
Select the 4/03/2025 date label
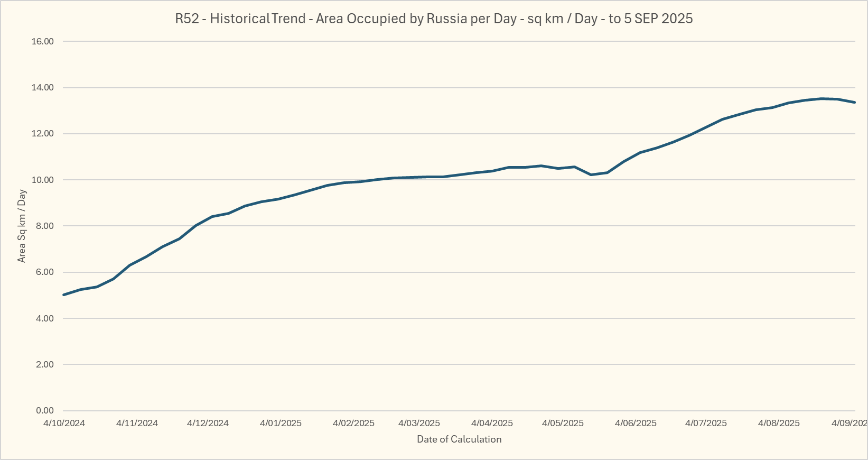pyautogui.click(x=419, y=423)
